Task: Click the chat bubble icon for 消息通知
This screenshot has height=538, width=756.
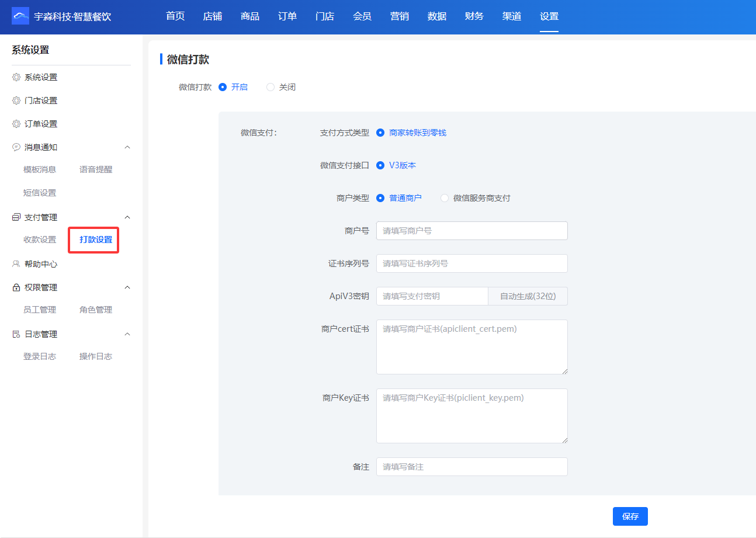Action: 16,147
